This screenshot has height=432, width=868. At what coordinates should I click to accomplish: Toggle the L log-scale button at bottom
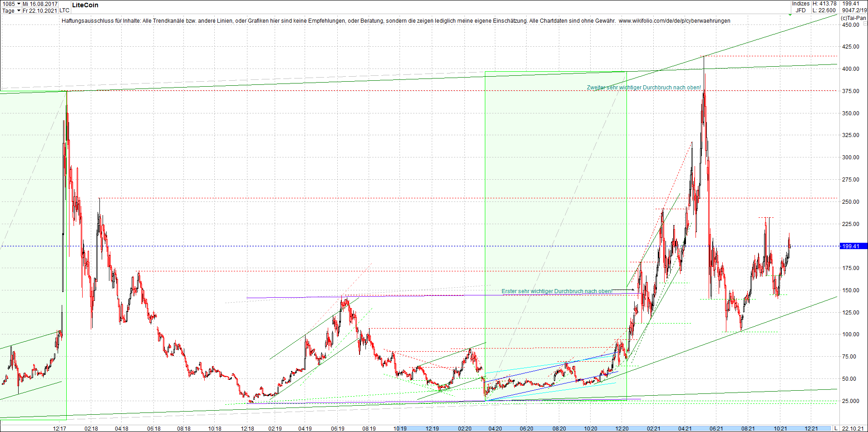pyautogui.click(x=836, y=428)
